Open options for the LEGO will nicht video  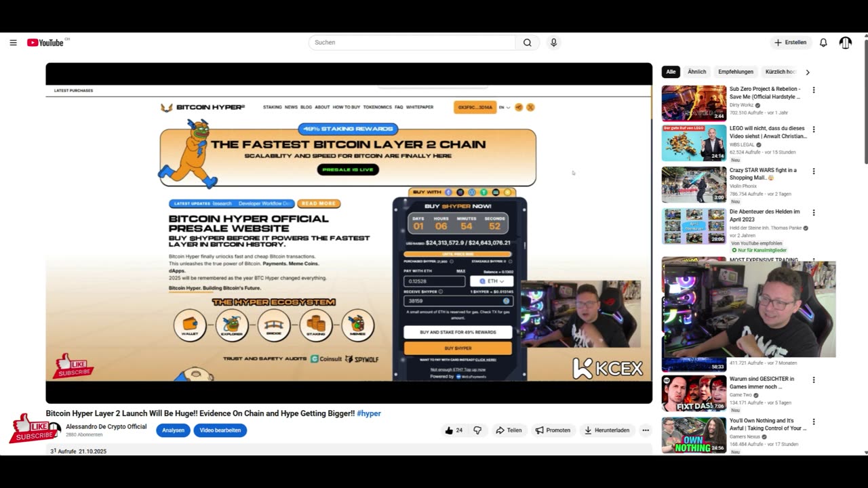[814, 129]
